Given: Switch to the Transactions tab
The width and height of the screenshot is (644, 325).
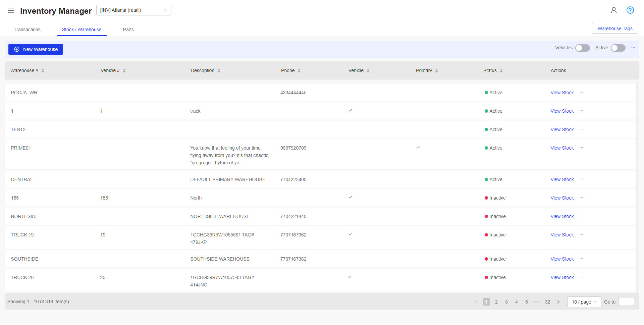Looking at the screenshot, I should coord(27,30).
